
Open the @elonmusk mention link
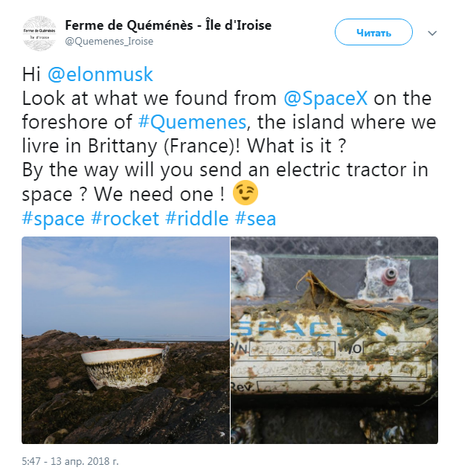100,74
